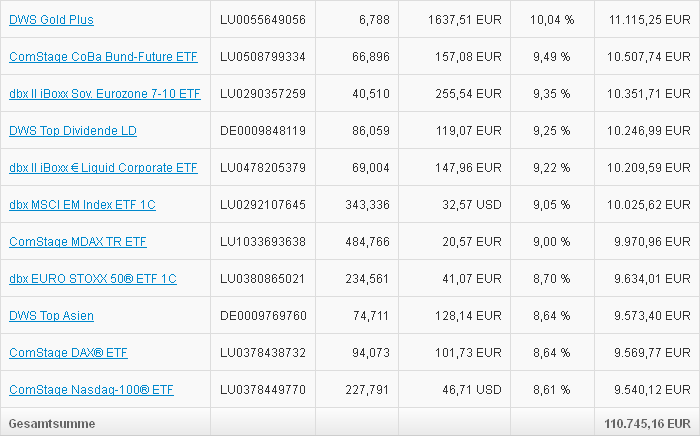Image resolution: width=700 pixels, height=436 pixels.
Task: Click the Gesamtsumme row label
Action: click(x=52, y=424)
